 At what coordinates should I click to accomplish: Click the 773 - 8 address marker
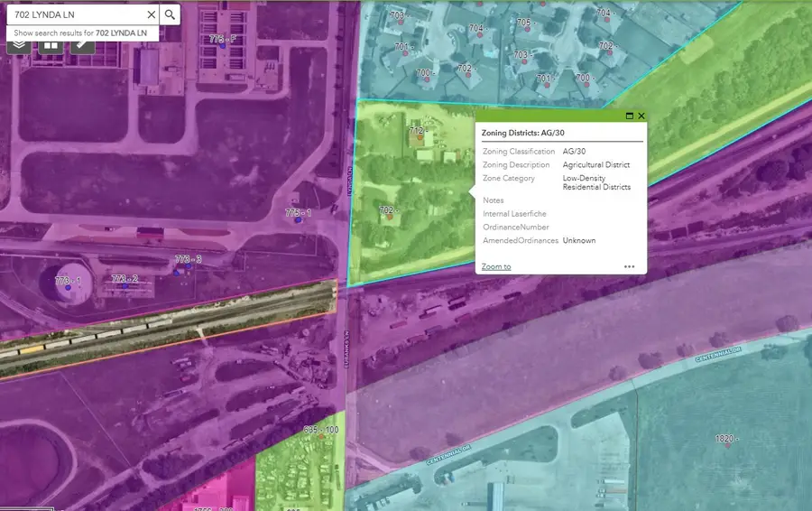click(187, 261)
